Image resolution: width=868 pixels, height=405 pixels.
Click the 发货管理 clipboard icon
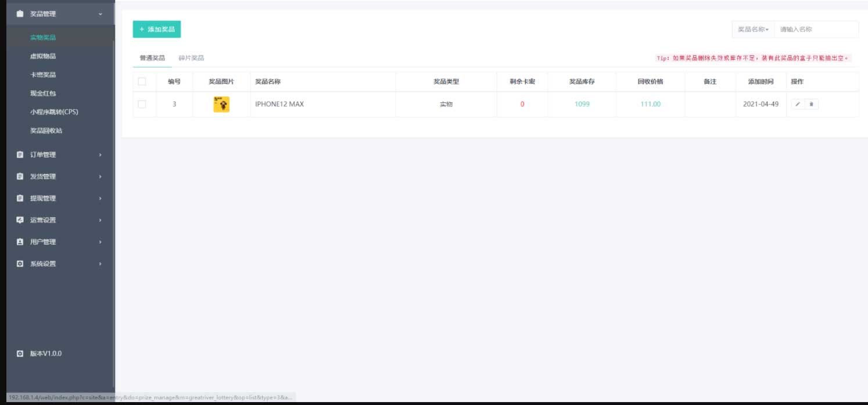tap(20, 177)
